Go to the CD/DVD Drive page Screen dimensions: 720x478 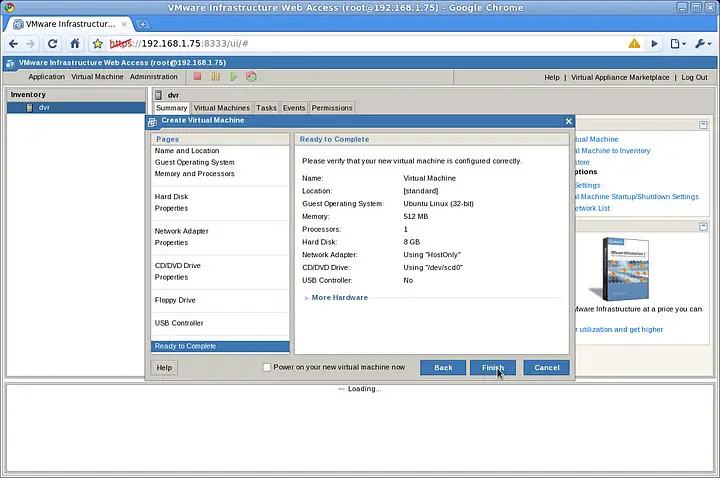(x=177, y=265)
